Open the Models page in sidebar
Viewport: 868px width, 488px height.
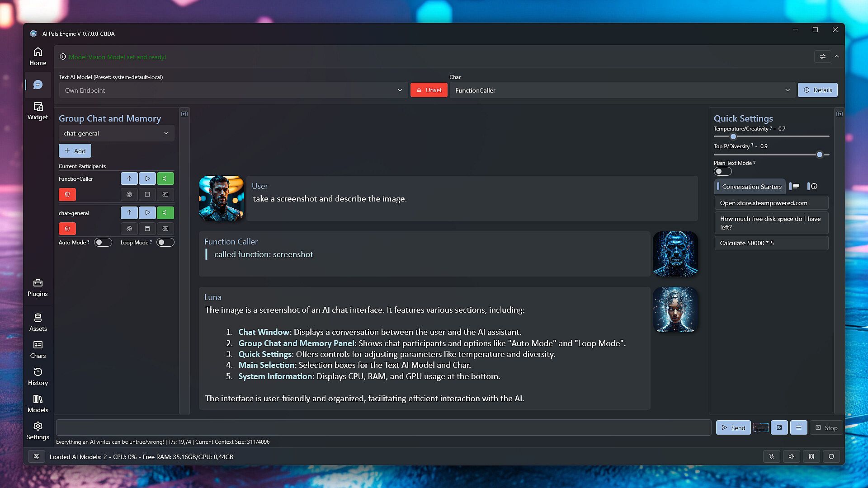38,404
